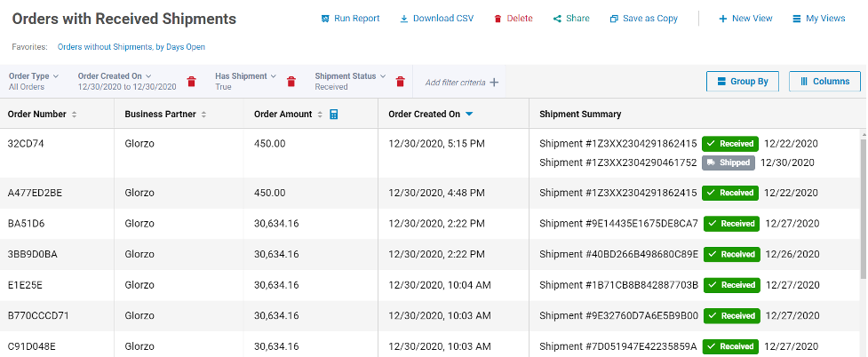Click shipment #1B71CB8B842887703B text

(619, 285)
